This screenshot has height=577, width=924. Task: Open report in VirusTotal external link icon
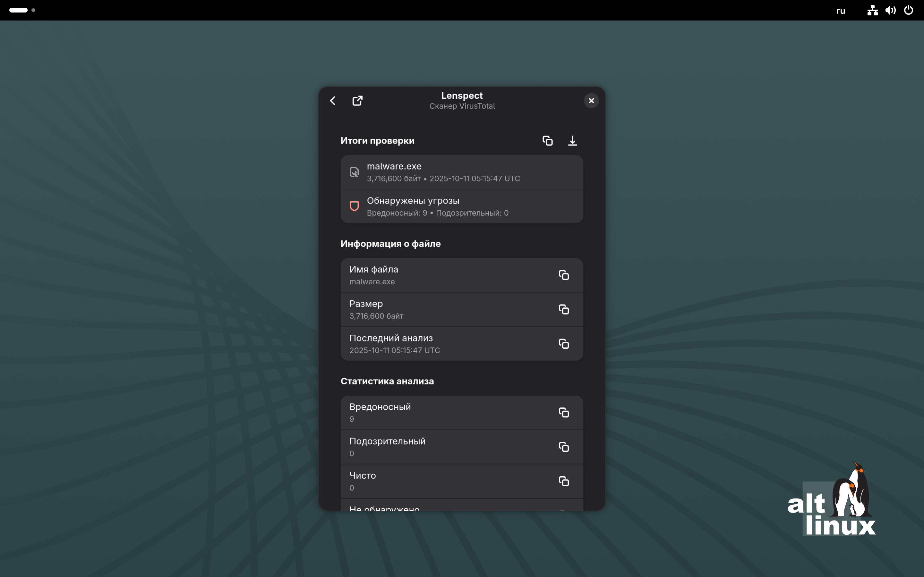tap(357, 101)
